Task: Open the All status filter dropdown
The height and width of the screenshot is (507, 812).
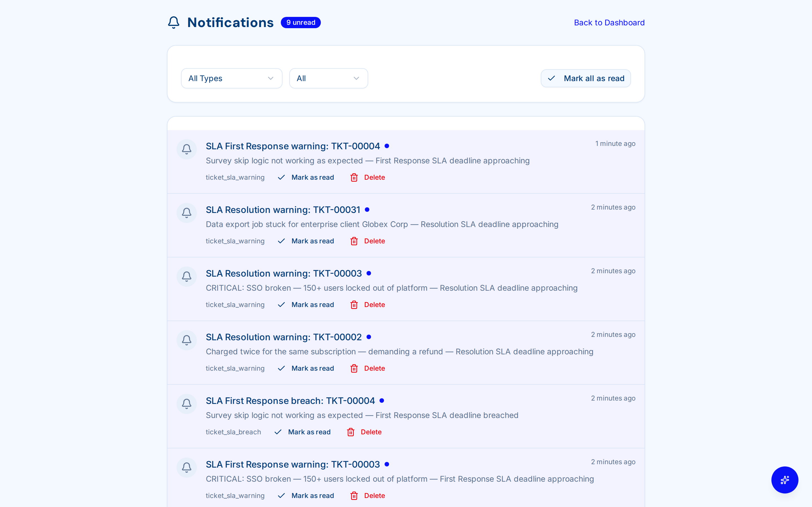Action: coord(328,78)
